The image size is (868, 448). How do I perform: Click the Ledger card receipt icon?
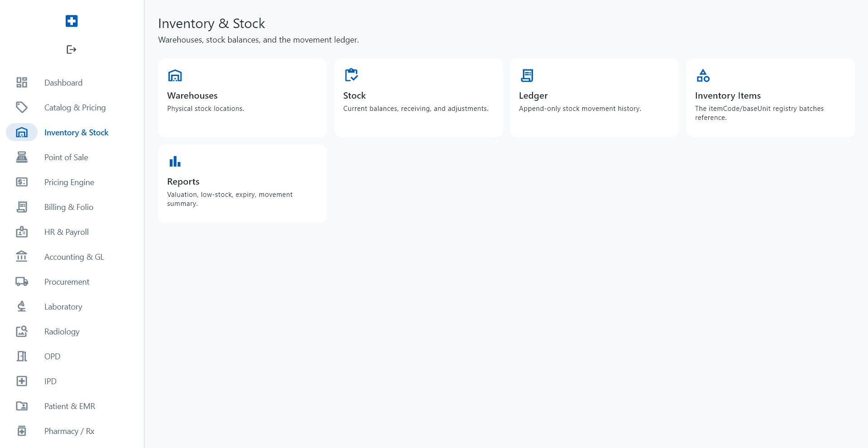tap(527, 75)
